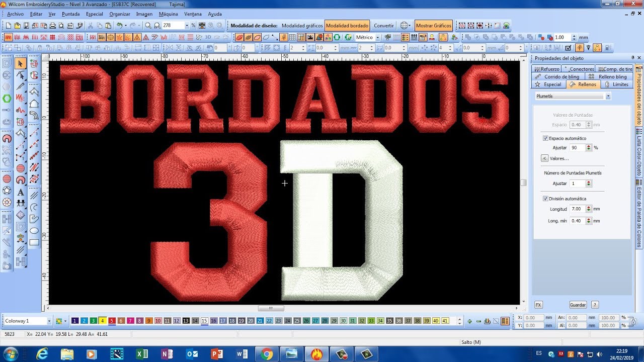Image resolution: width=644 pixels, height=362 pixels.
Task: Select color swatch number 15
Action: 204,321
